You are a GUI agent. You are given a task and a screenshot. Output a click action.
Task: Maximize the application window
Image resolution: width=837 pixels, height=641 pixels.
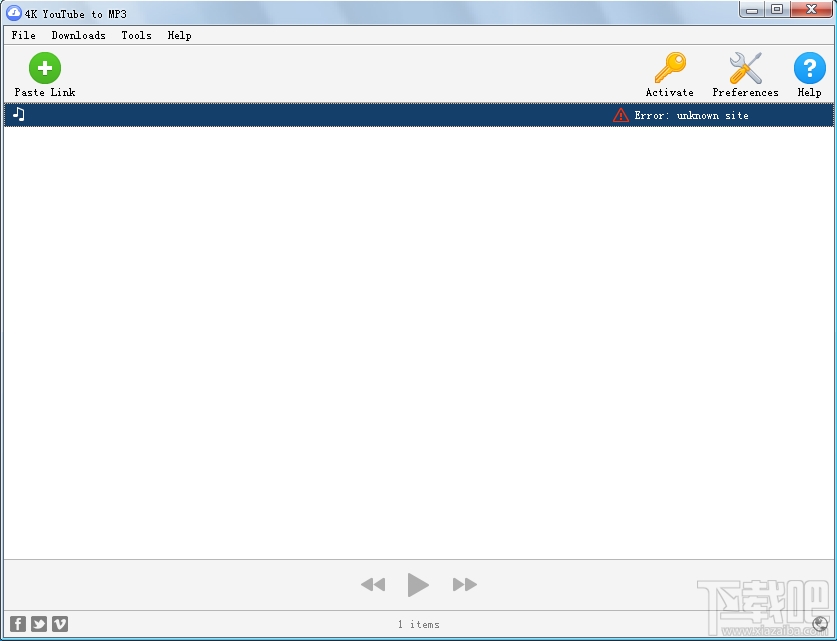(x=777, y=10)
